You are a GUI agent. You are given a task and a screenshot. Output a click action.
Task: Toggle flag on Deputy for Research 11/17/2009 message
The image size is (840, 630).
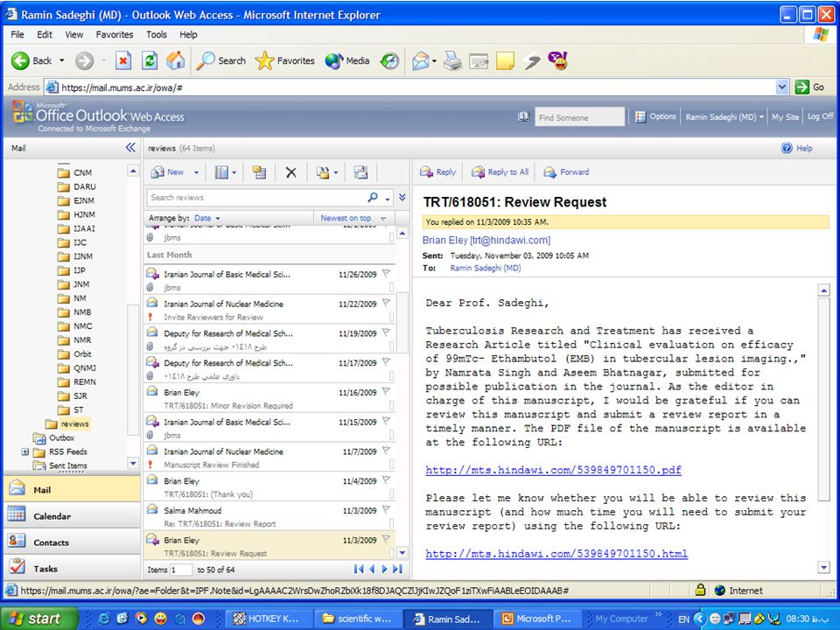[x=386, y=362]
